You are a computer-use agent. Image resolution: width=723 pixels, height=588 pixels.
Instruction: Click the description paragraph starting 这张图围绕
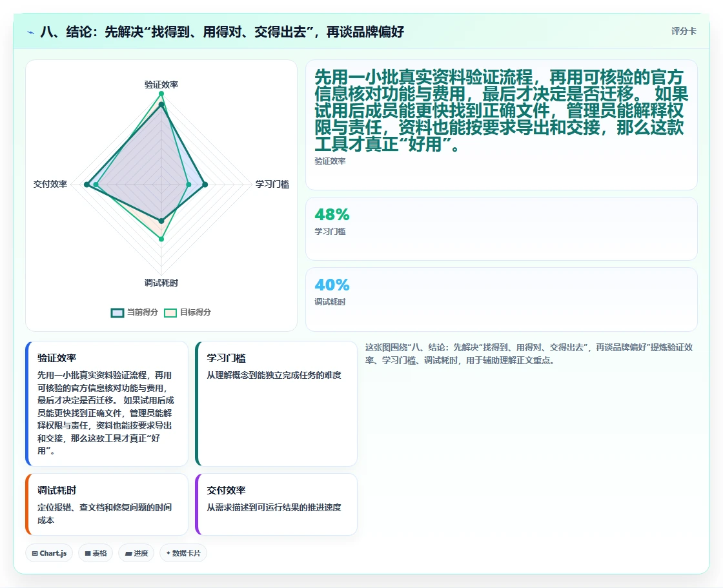[529, 354]
